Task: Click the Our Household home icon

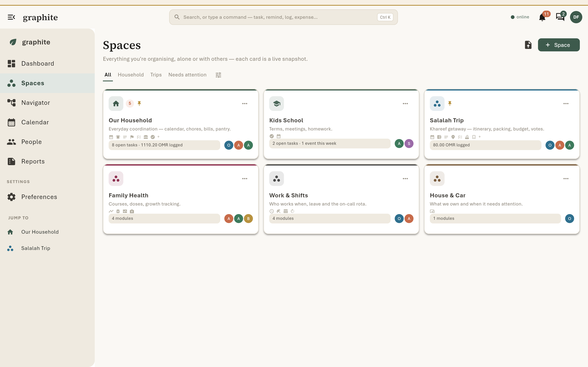Action: click(x=116, y=104)
